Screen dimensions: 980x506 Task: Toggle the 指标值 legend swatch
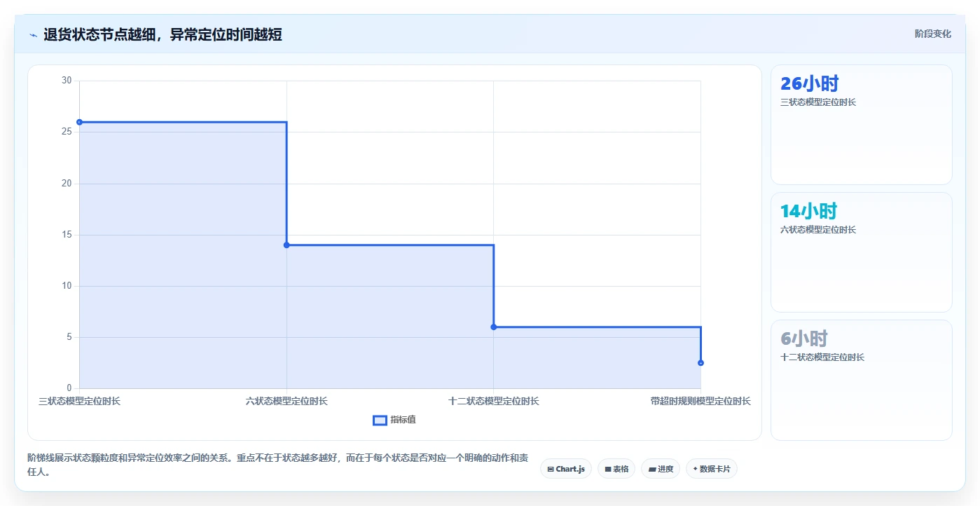[380, 420]
